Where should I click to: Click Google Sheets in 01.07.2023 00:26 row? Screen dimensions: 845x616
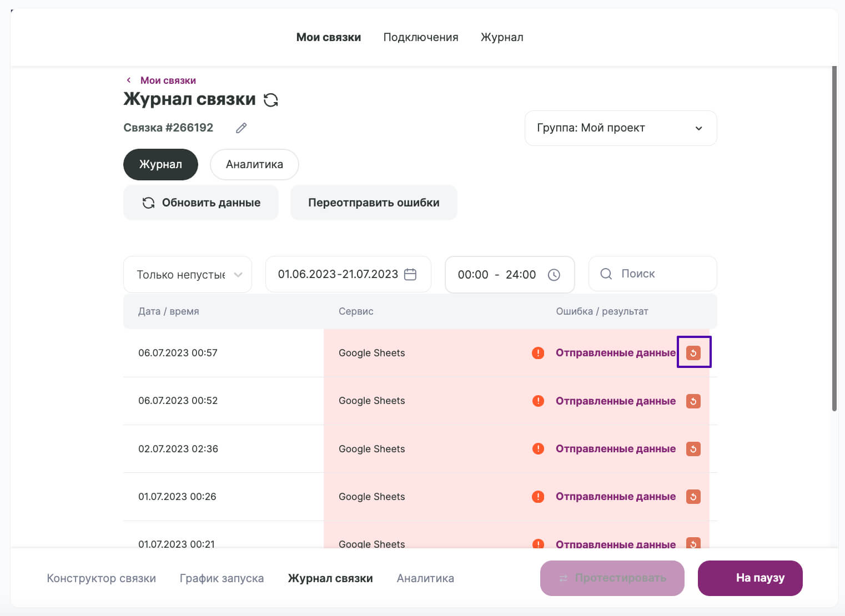click(x=372, y=496)
